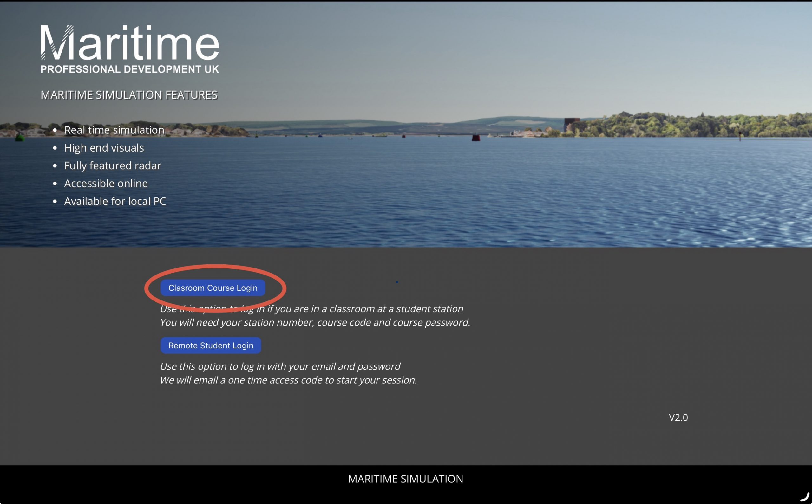Click the curved corner icon at bottom right

(805, 497)
